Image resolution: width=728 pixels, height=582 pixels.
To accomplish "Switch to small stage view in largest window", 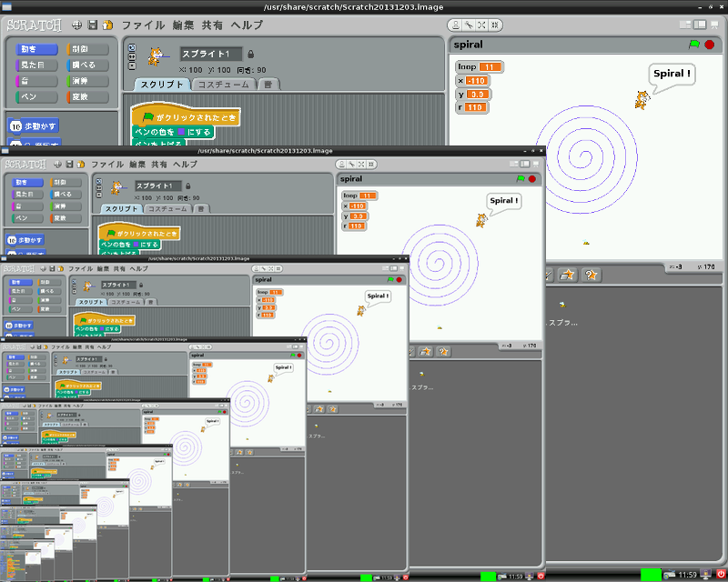I will click(x=685, y=25).
